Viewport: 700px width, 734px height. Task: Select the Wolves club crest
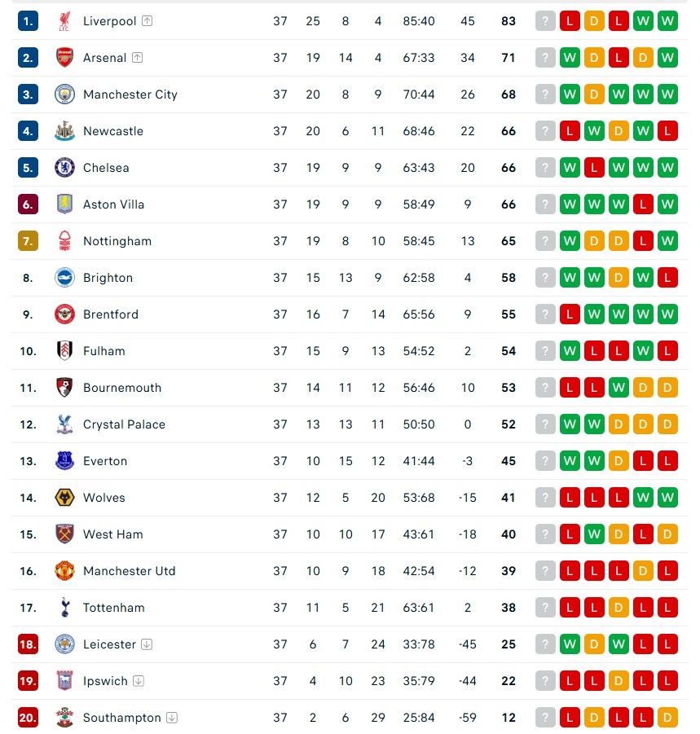click(x=64, y=498)
